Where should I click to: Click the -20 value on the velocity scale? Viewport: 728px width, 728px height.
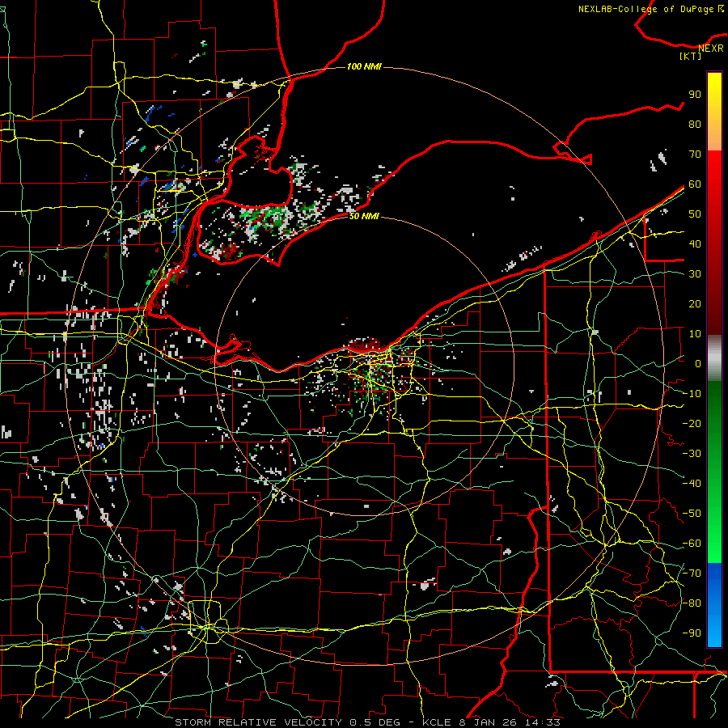coord(692,424)
